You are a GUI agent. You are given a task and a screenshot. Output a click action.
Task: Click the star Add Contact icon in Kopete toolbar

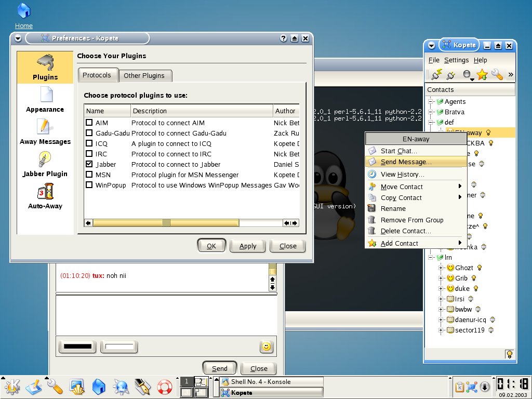click(x=482, y=74)
